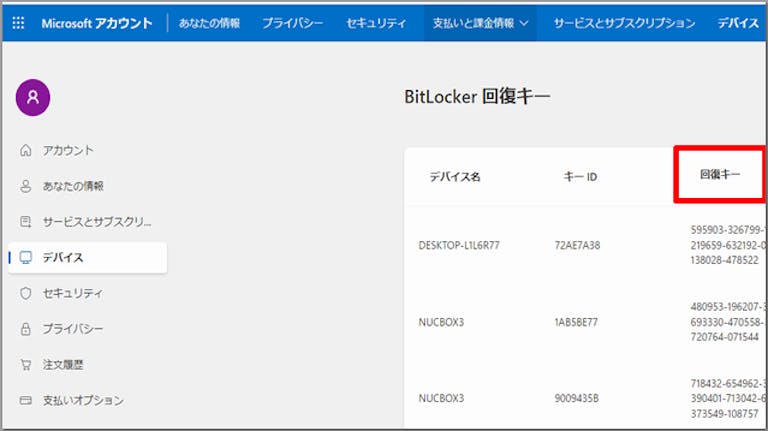Open プライバシー in top navigation

coord(292,23)
